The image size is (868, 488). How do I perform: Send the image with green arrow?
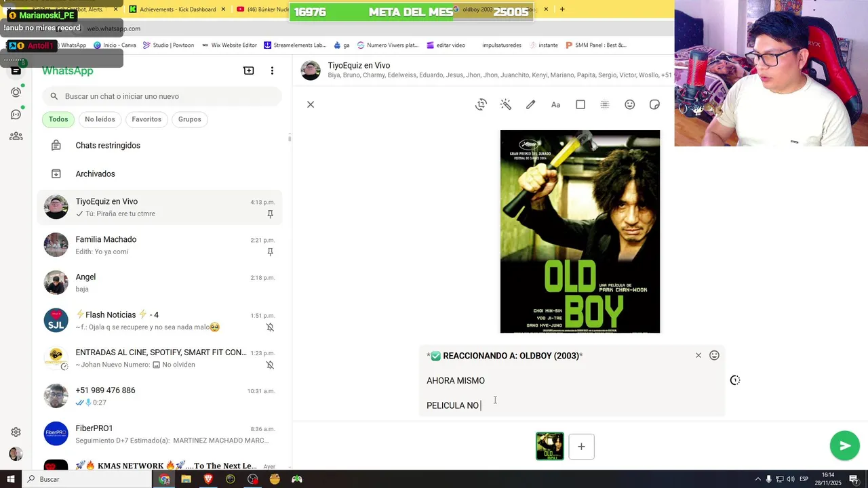[845, 445]
